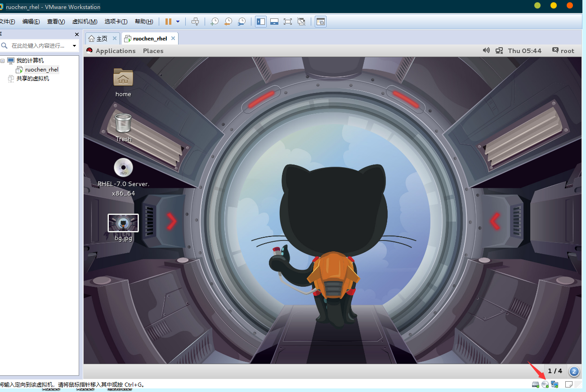This screenshot has height=392, width=586.
Task: Open the network status indicator in RHEL
Action: (499, 51)
